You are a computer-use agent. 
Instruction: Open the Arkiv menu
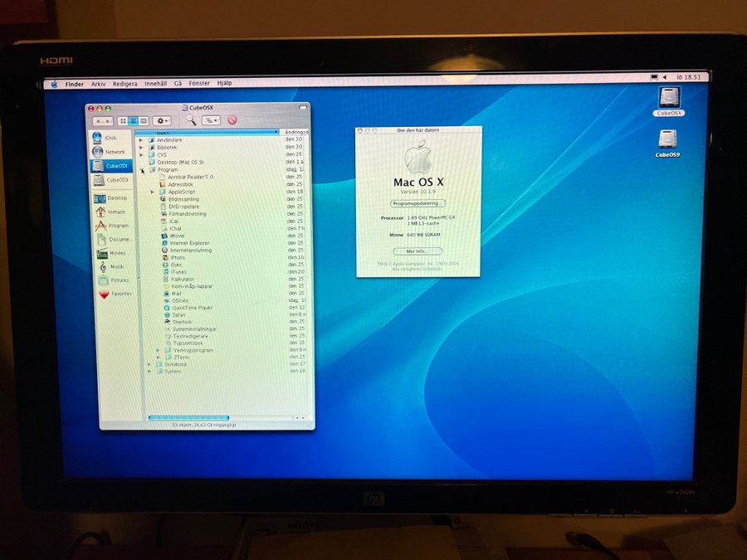99,84
